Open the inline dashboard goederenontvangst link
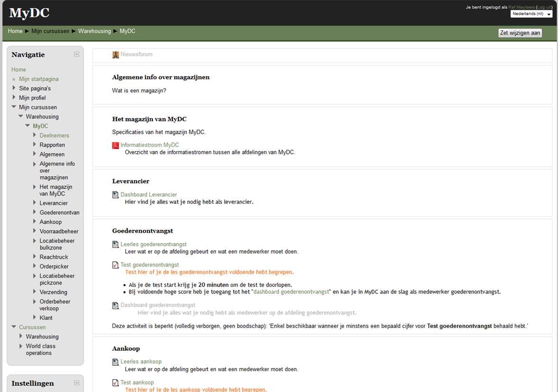558x392 pixels. [x=291, y=292]
